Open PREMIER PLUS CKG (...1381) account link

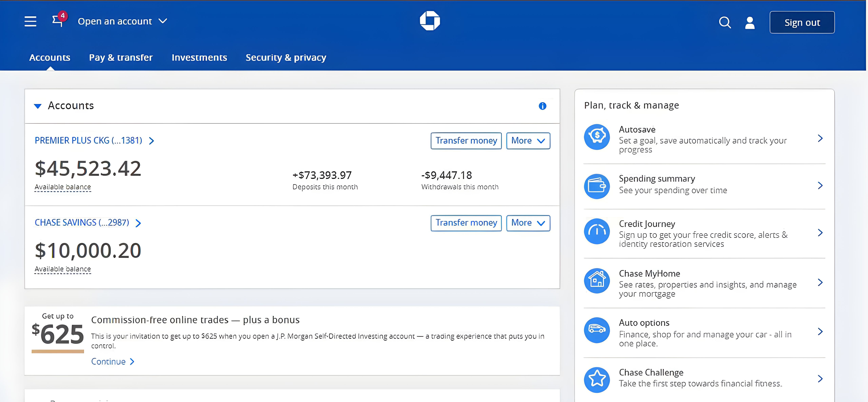click(x=88, y=140)
